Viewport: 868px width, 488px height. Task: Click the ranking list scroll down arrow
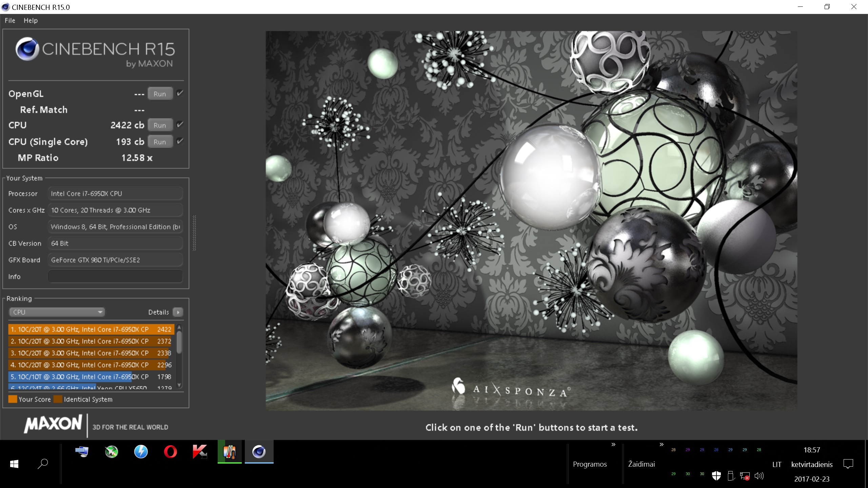179,385
